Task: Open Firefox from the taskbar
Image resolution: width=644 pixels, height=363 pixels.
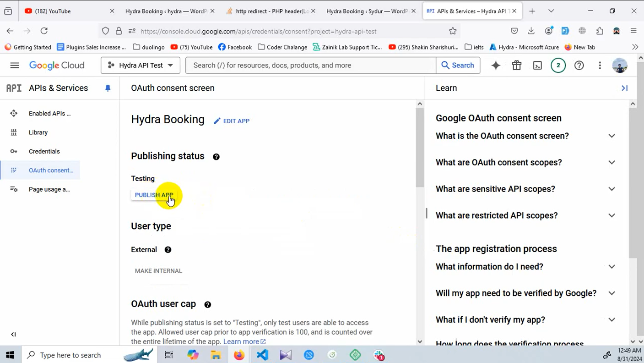Action: tap(239, 355)
